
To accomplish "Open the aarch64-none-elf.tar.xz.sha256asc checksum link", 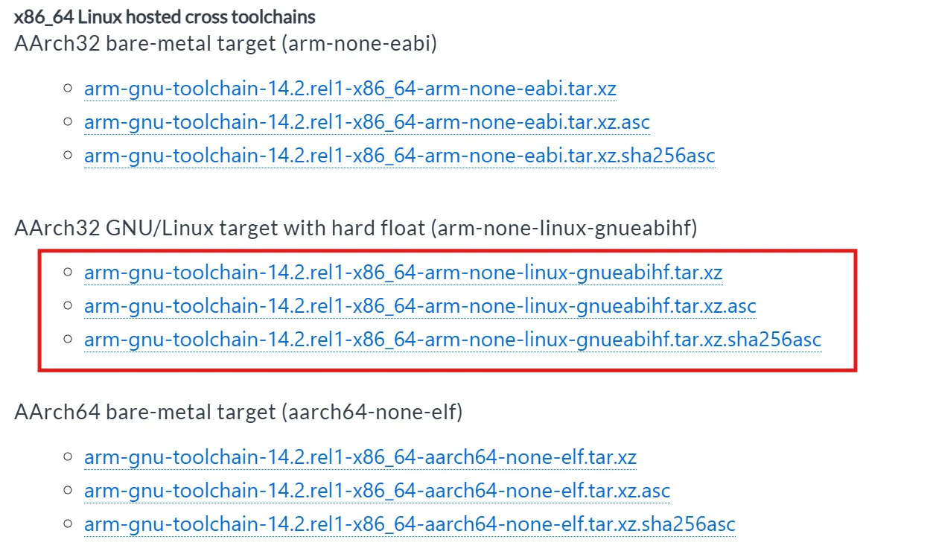I will click(x=410, y=524).
